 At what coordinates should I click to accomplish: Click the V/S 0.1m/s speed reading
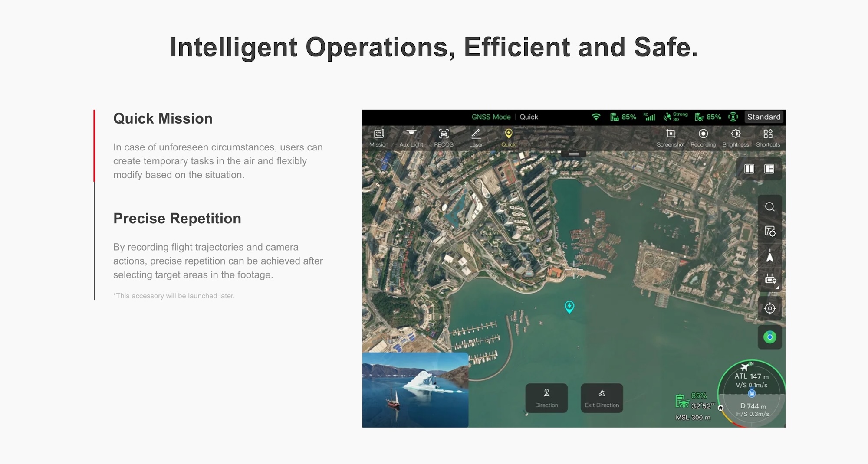point(751,385)
